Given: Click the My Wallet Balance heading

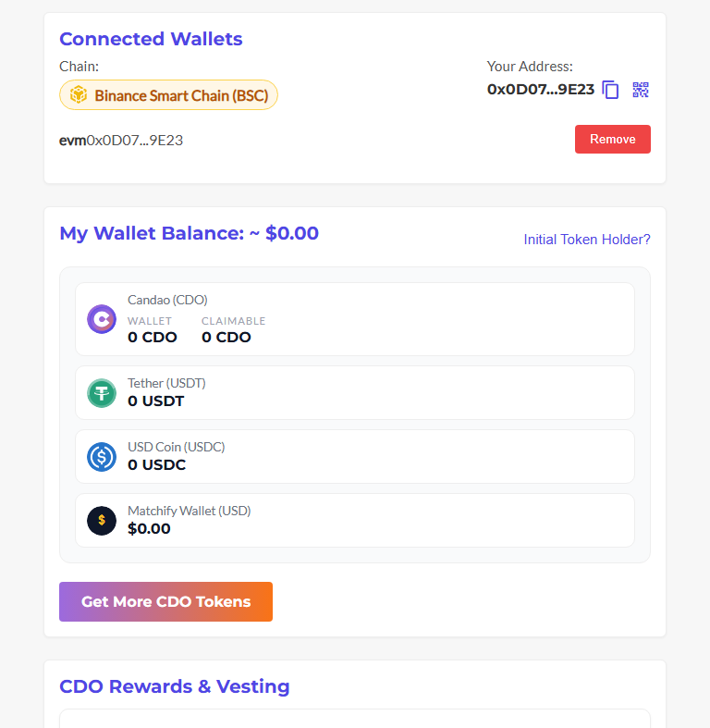Looking at the screenshot, I should (189, 233).
